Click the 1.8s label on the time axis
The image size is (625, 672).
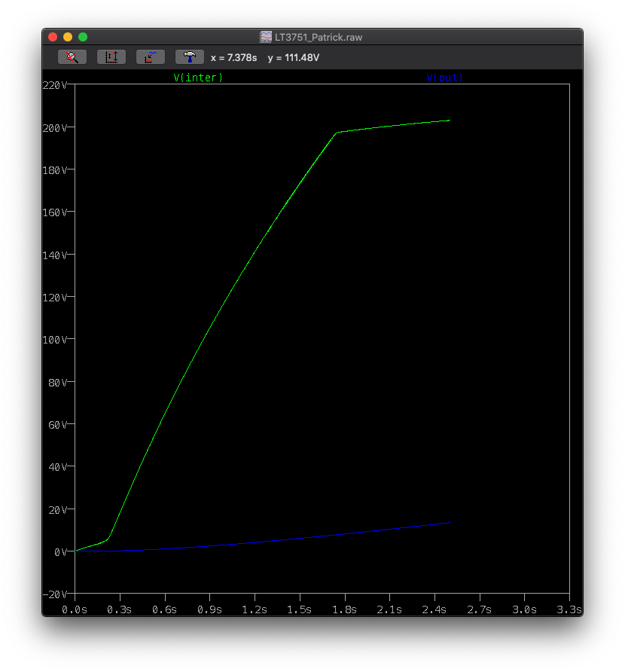point(344,609)
